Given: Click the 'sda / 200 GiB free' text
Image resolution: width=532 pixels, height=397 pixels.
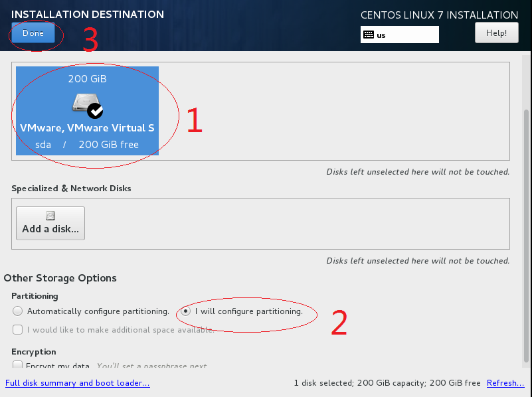Looking at the screenshot, I should (87, 145).
